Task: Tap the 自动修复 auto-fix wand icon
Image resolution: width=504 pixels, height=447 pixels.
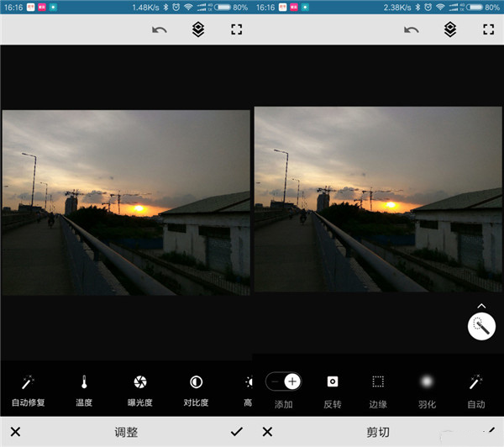Action: click(x=28, y=382)
